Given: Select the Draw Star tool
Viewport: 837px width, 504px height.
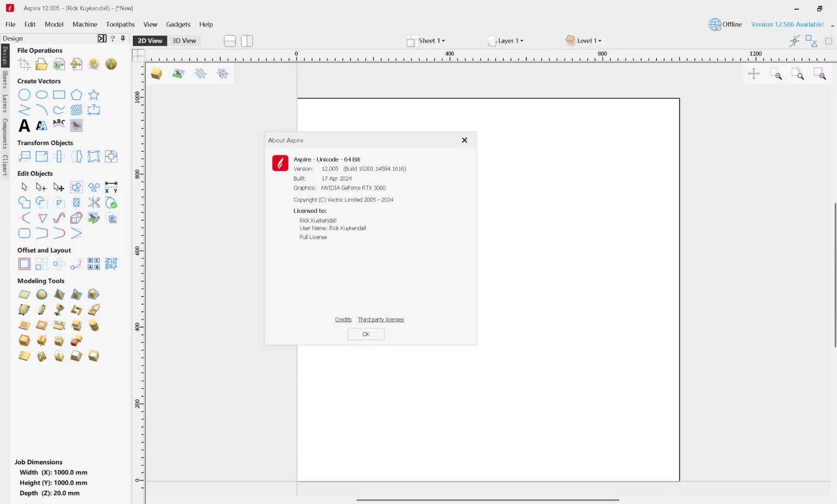Looking at the screenshot, I should (94, 95).
